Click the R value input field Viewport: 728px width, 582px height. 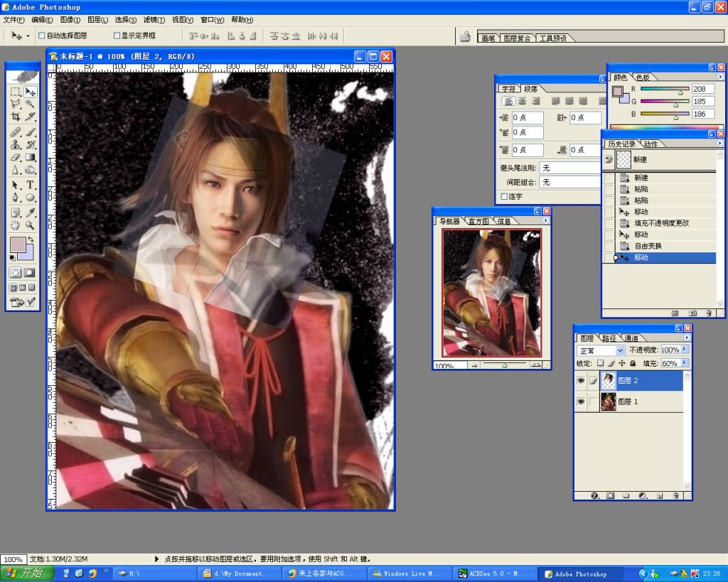pyautogui.click(x=703, y=90)
